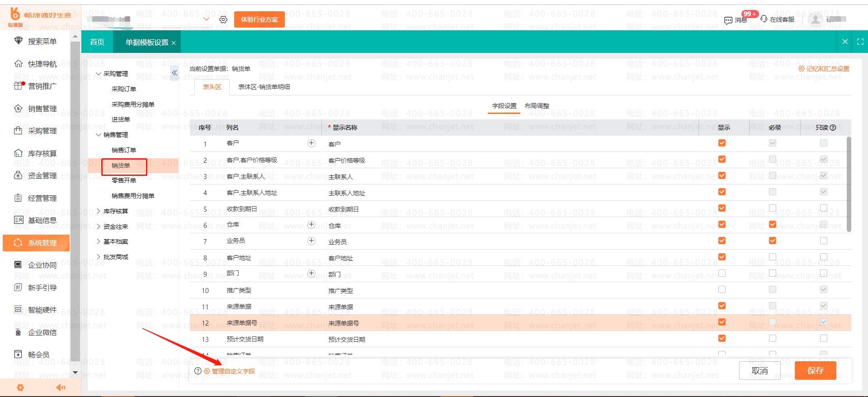This screenshot has width=868, height=397.
Task: Uncheck 必录 for 业务员 row
Action: coord(773,241)
